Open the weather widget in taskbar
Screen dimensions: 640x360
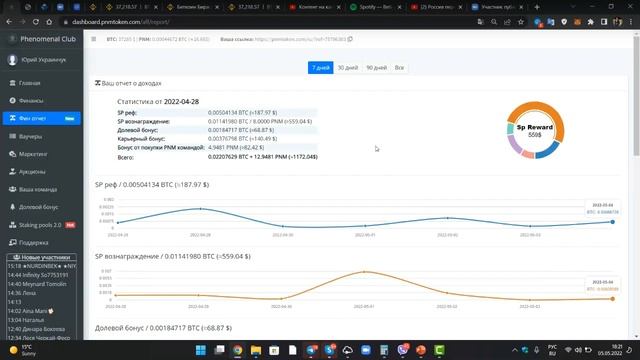pos(24,350)
